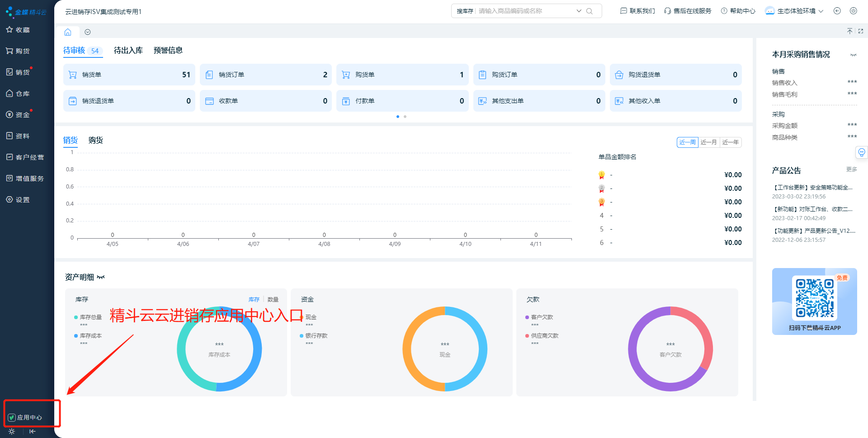Open 售后在线服务 in the header

[688, 11]
